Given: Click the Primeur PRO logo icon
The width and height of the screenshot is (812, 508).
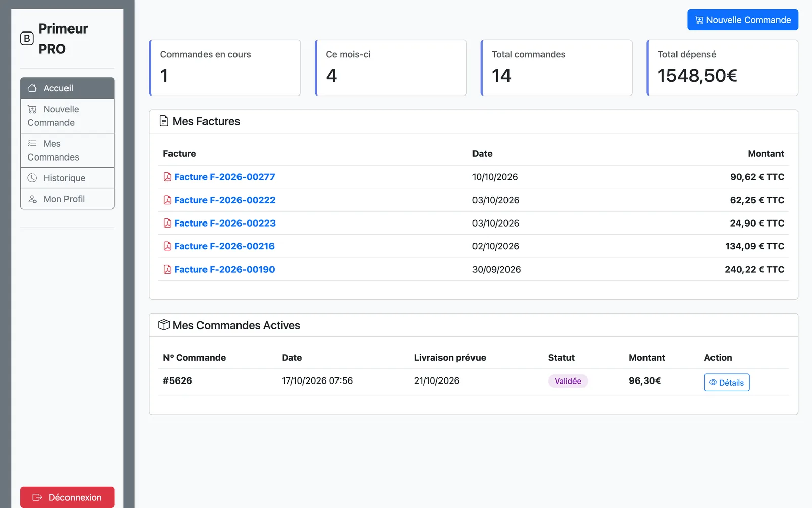Looking at the screenshot, I should coord(27,39).
